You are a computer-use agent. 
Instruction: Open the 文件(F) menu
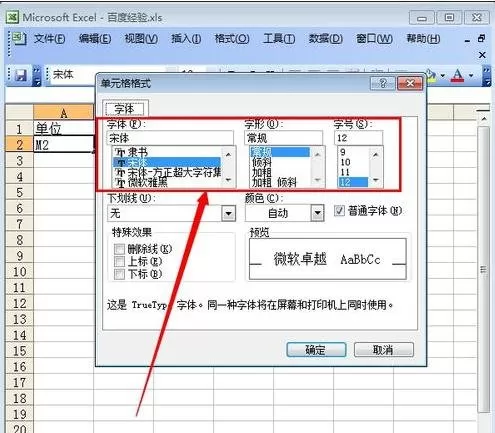(50, 39)
